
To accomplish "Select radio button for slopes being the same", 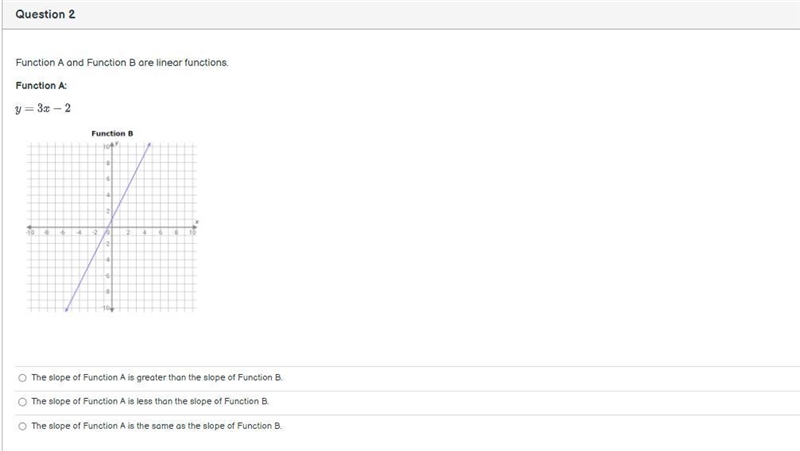I will [x=22, y=426].
